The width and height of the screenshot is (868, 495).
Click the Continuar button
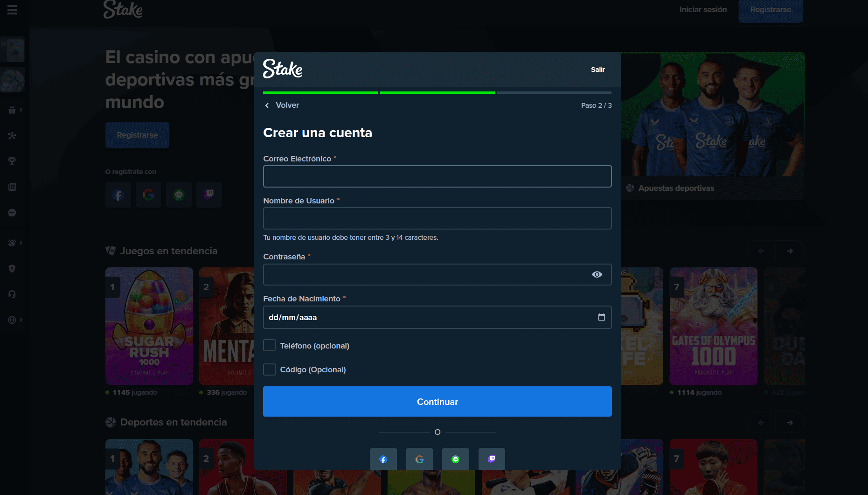(x=437, y=402)
